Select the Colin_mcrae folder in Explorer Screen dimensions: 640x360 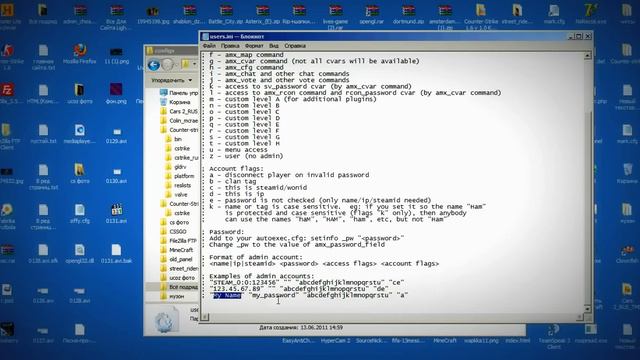[x=179, y=120]
